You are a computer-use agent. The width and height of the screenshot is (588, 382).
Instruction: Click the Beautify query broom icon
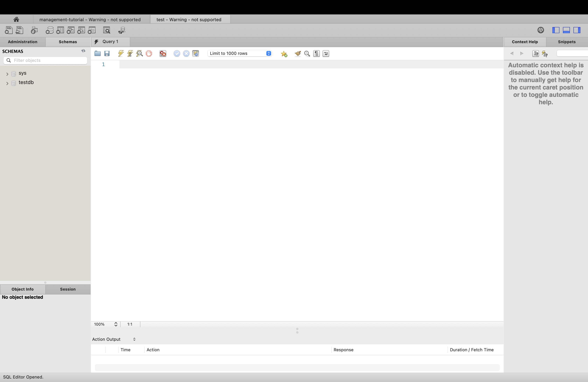[x=297, y=53]
